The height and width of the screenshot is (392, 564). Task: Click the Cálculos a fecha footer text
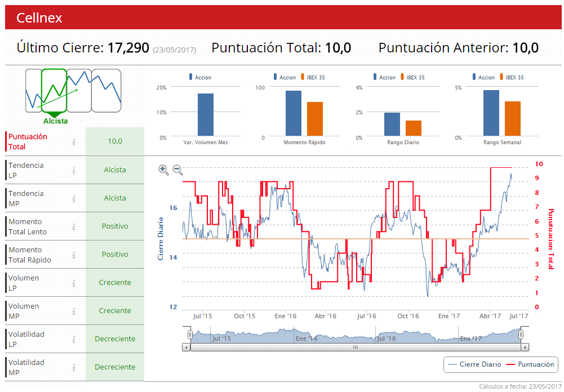click(520, 386)
